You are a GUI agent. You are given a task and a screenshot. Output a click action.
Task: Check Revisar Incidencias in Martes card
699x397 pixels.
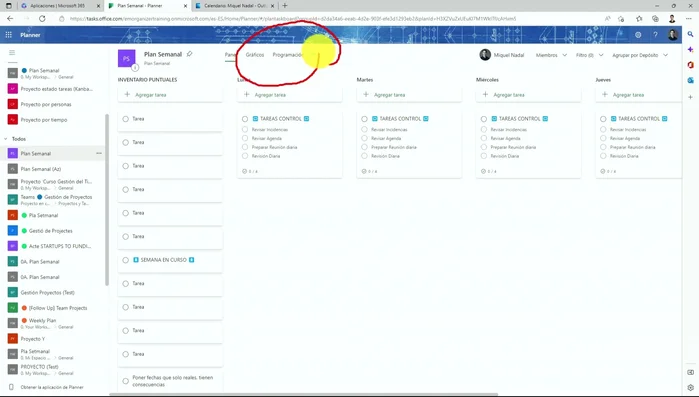click(x=364, y=129)
